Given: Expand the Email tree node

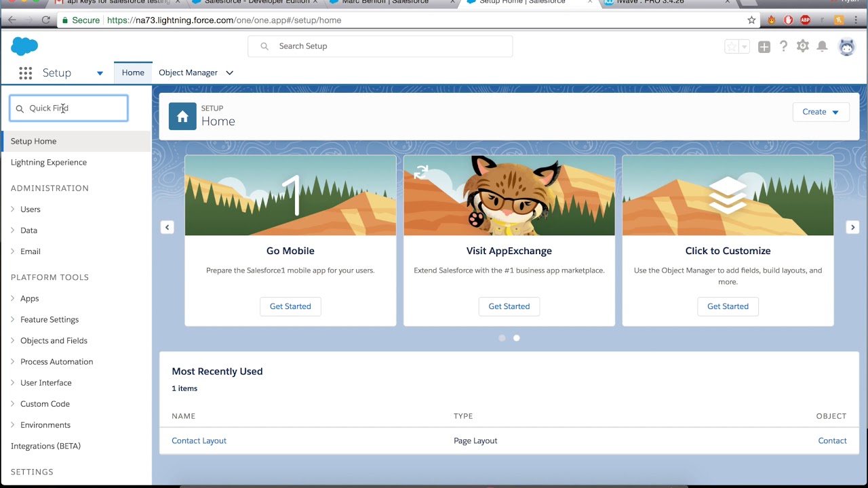Looking at the screenshot, I should (x=13, y=251).
